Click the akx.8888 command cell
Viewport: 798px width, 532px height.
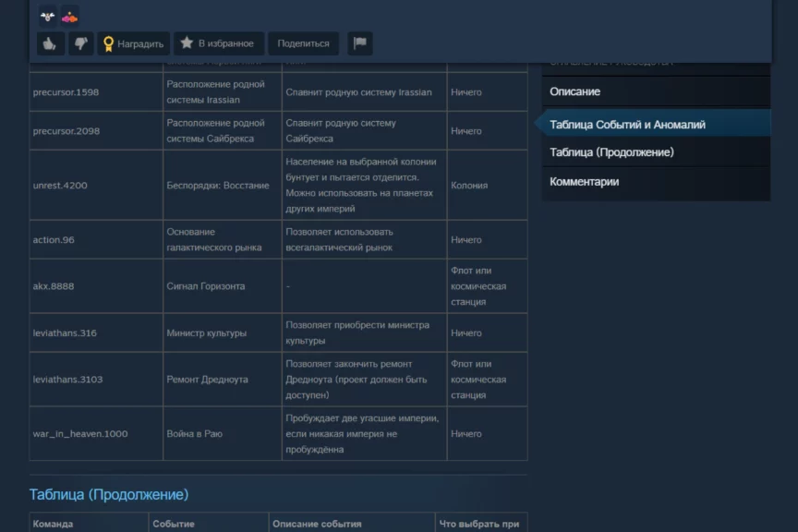pyautogui.click(x=54, y=286)
